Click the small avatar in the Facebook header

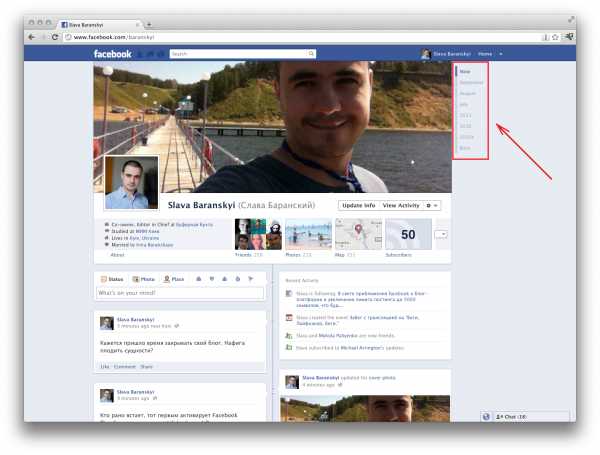(426, 54)
